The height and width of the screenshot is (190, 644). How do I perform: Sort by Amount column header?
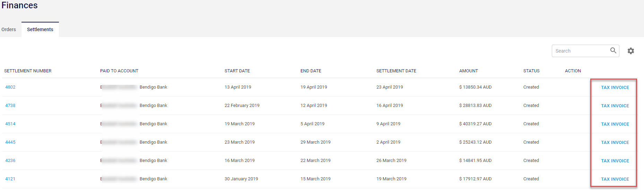point(468,71)
